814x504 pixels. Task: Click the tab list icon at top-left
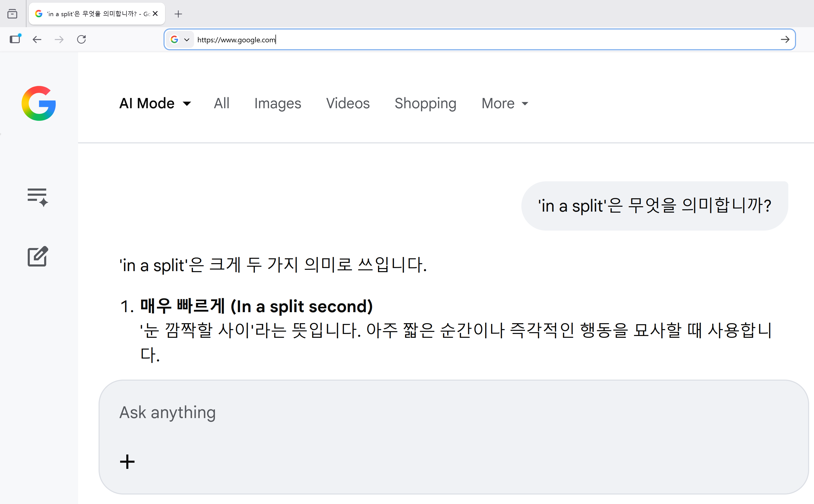tap(12, 14)
